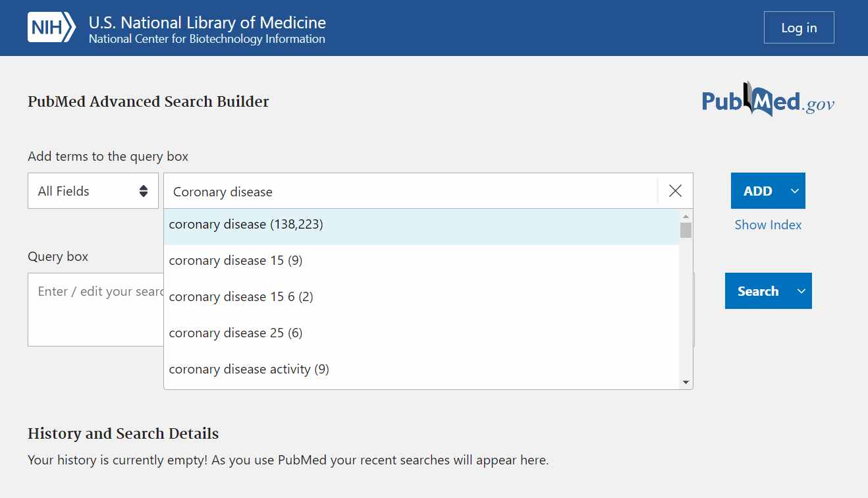Click the NIH logo in header
Viewport: 868px width, 498px height.
tap(51, 28)
